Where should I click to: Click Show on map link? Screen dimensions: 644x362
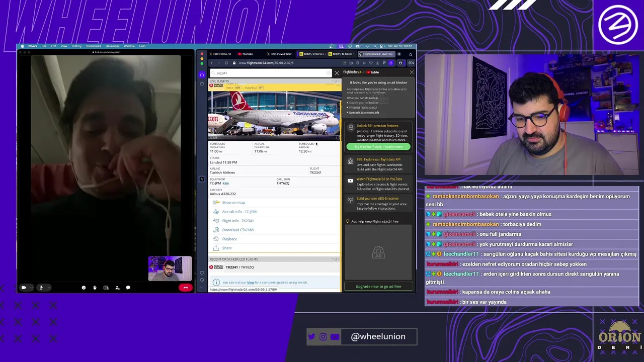tap(233, 203)
